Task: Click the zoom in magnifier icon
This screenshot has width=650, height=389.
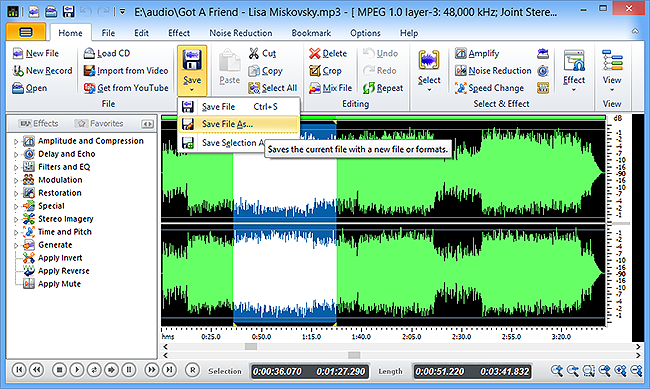Action: tap(557, 370)
